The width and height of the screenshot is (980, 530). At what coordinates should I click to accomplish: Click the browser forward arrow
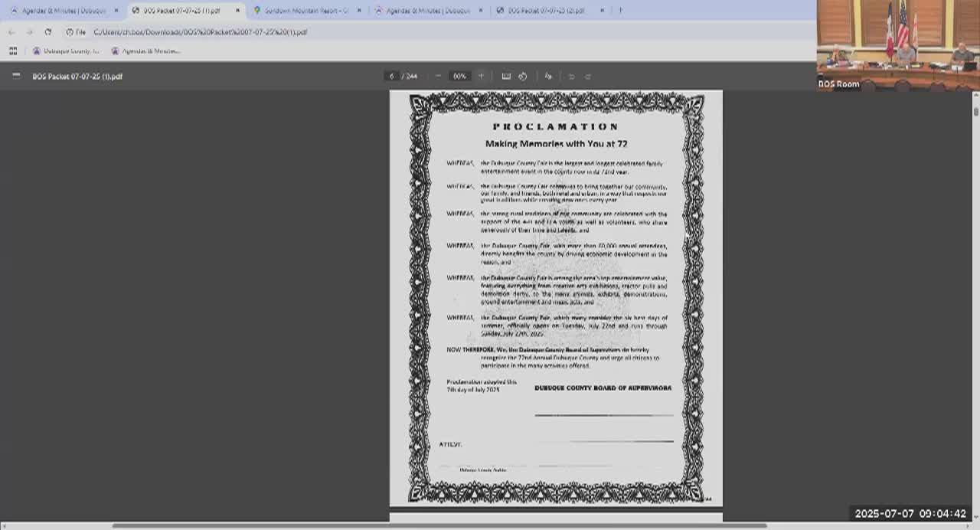click(x=29, y=32)
